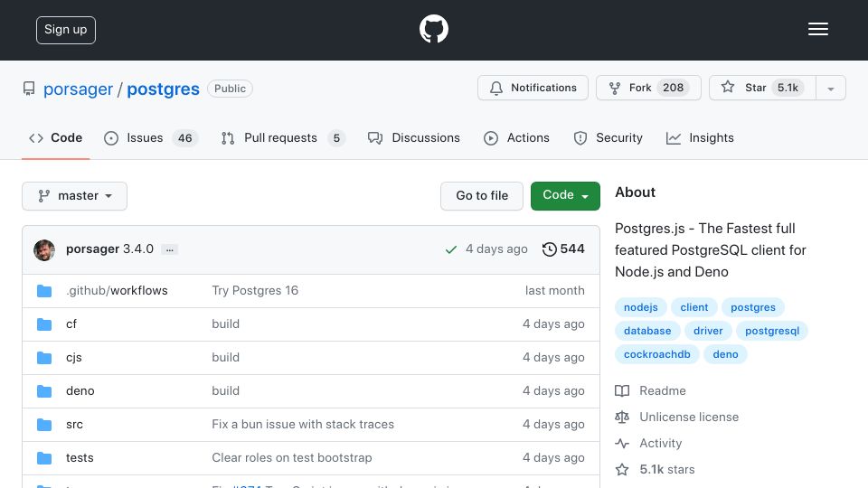Open the 3.4.0 commit message link

click(x=138, y=249)
